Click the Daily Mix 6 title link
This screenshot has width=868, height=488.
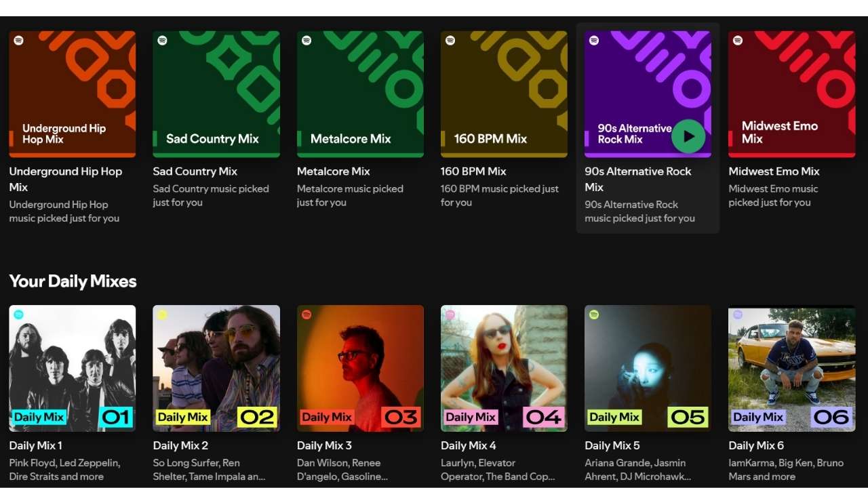pyautogui.click(x=756, y=445)
